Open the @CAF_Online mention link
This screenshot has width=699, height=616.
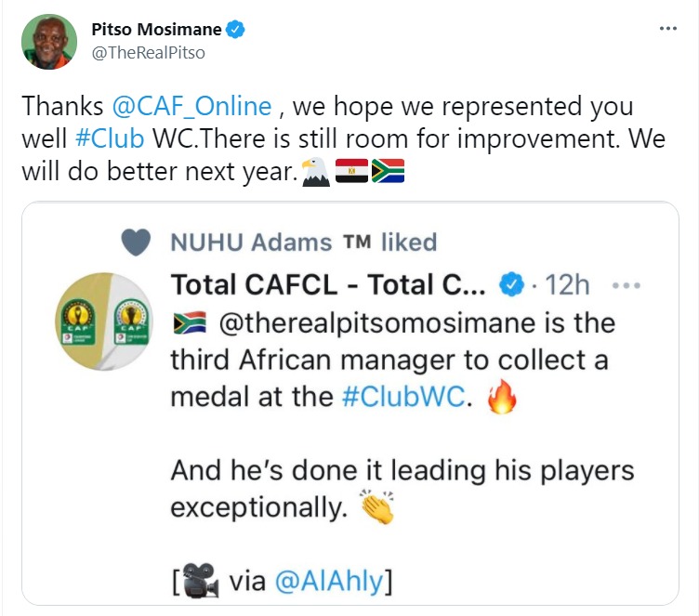[x=197, y=105]
